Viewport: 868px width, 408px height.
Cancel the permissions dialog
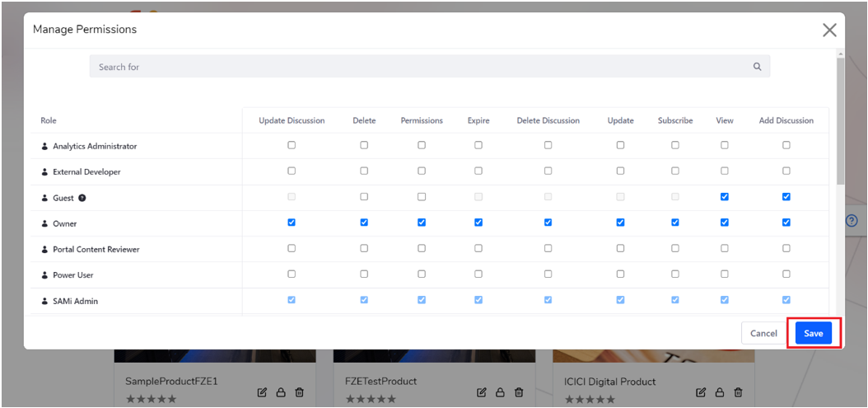(764, 333)
